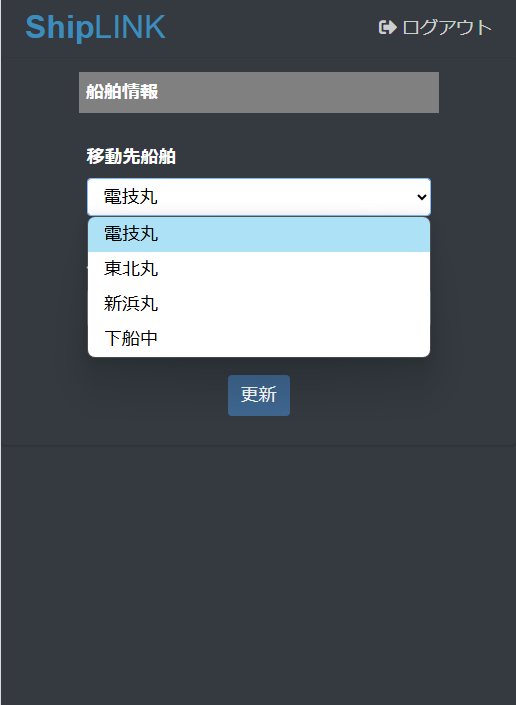
Task: Click the ShipLINK logo
Action: pyautogui.click(x=95, y=27)
